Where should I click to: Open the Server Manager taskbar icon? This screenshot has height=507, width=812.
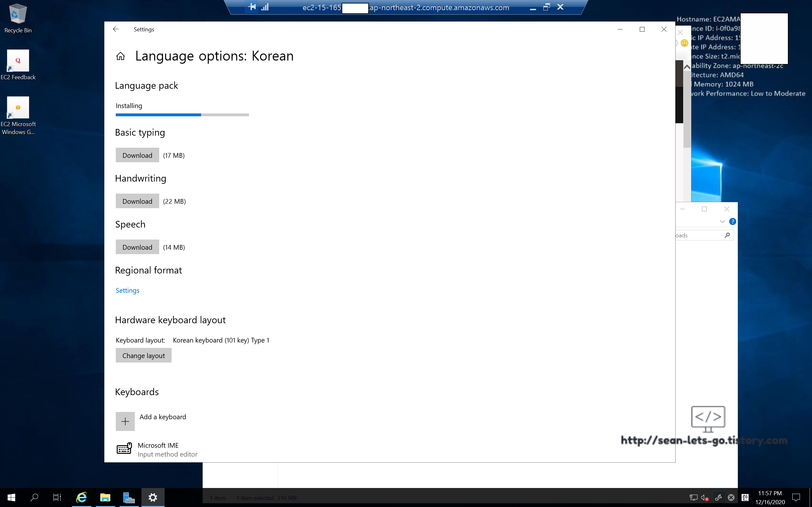128,497
